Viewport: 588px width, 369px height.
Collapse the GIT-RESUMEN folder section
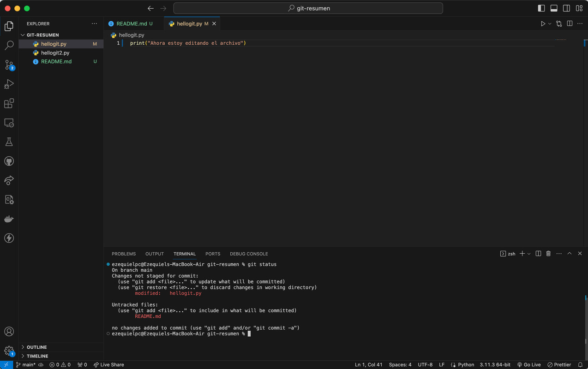pyautogui.click(x=61, y=35)
